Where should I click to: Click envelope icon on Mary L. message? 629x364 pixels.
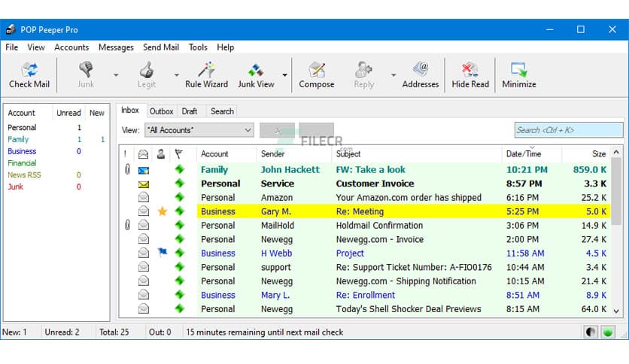(144, 295)
